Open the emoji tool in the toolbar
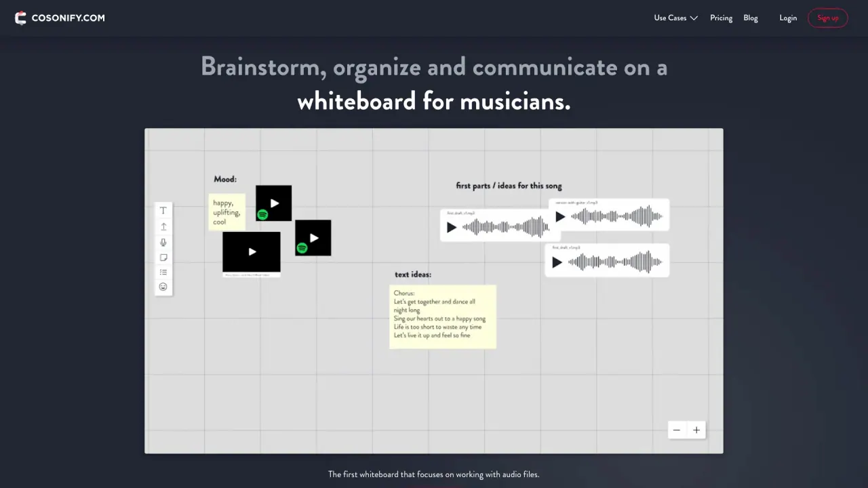Screen dimensions: 868x488 point(163,287)
